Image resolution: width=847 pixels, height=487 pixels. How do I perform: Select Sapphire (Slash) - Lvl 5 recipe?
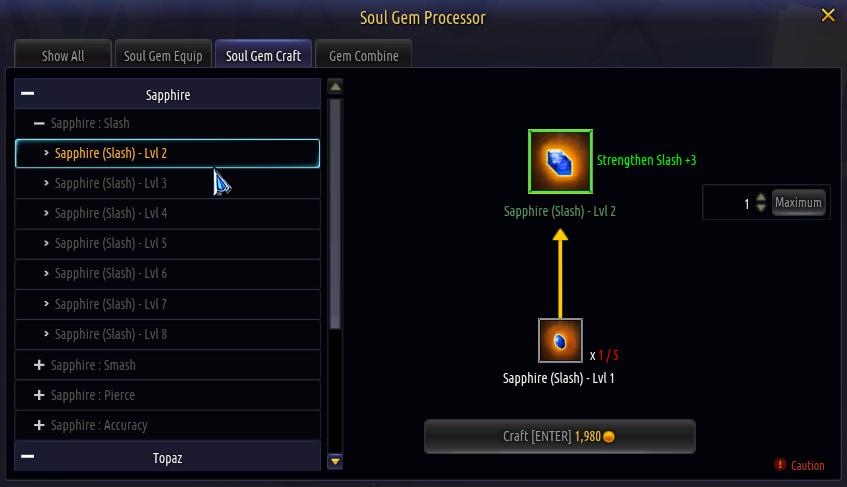click(110, 243)
